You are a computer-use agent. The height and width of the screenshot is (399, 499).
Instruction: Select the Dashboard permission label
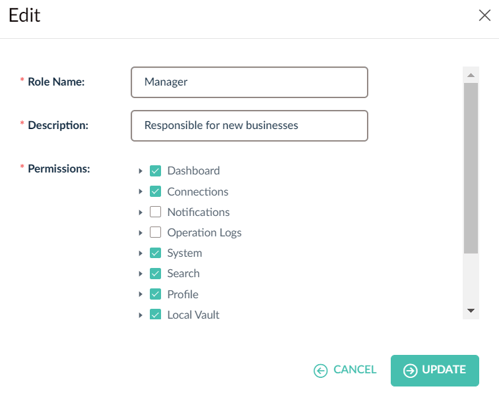click(193, 171)
